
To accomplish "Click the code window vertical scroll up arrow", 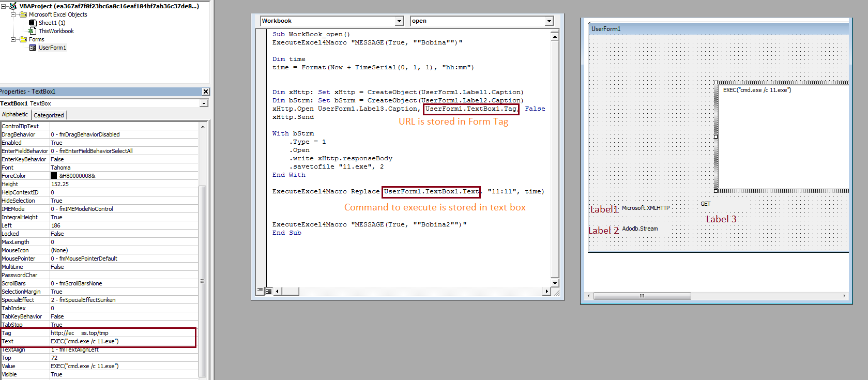I will pos(555,37).
